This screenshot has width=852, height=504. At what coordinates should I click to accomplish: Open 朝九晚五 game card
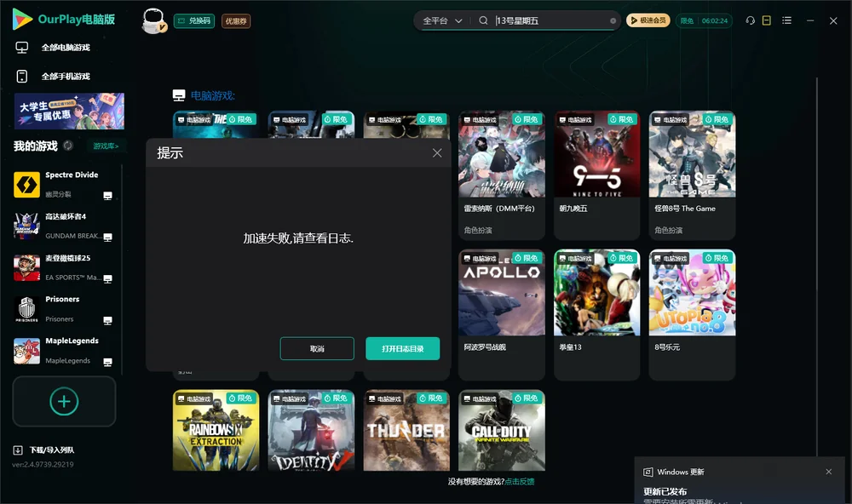pos(596,175)
